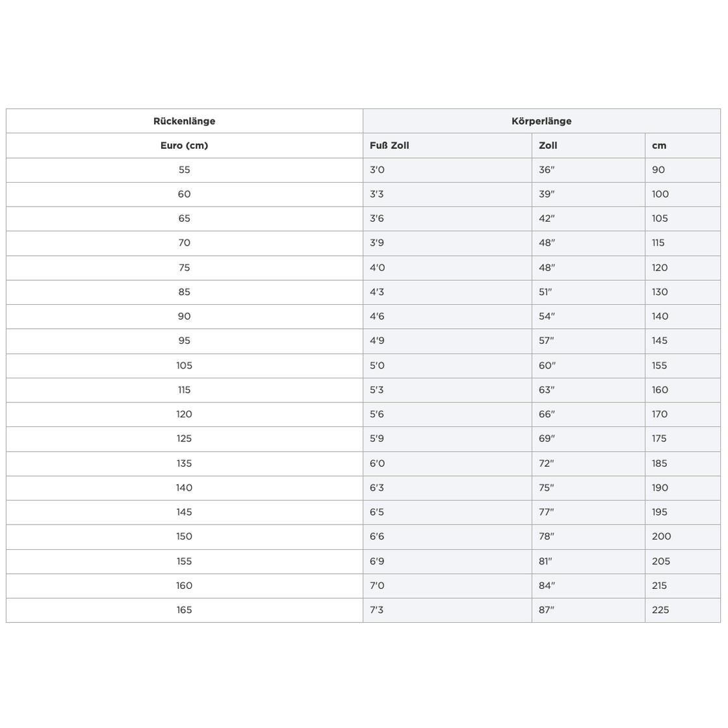Click the Euro size 125 cell
The image size is (728, 728).
tap(184, 439)
